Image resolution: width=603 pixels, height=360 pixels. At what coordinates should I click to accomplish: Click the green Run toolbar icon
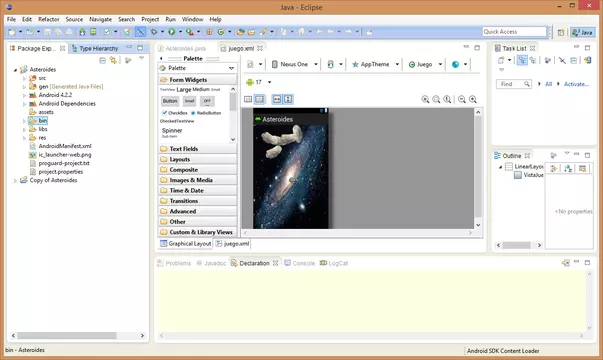point(172,32)
